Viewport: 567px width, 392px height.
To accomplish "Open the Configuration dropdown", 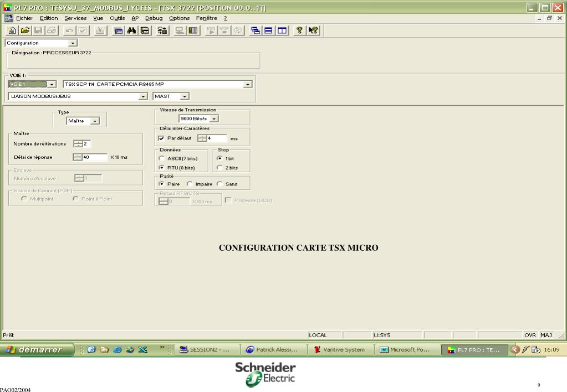I will [x=73, y=43].
